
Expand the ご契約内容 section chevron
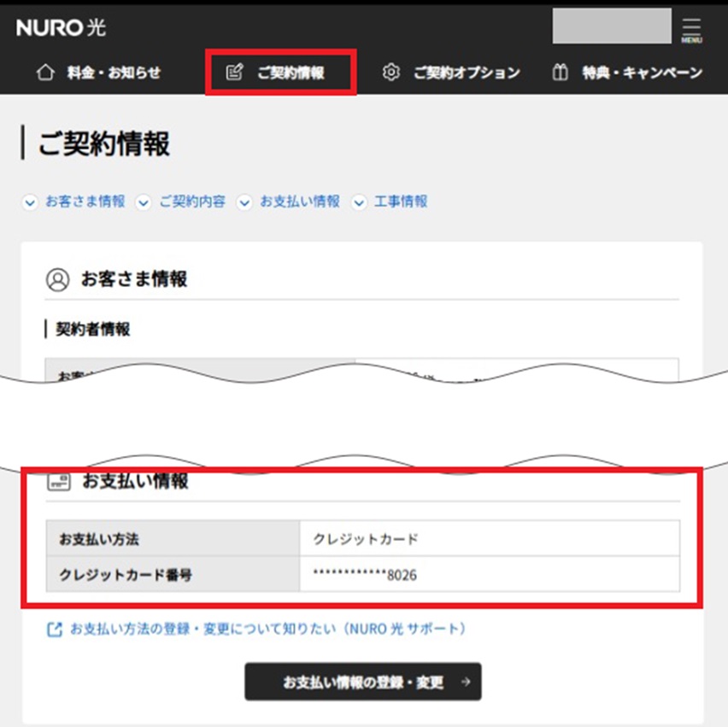144,202
